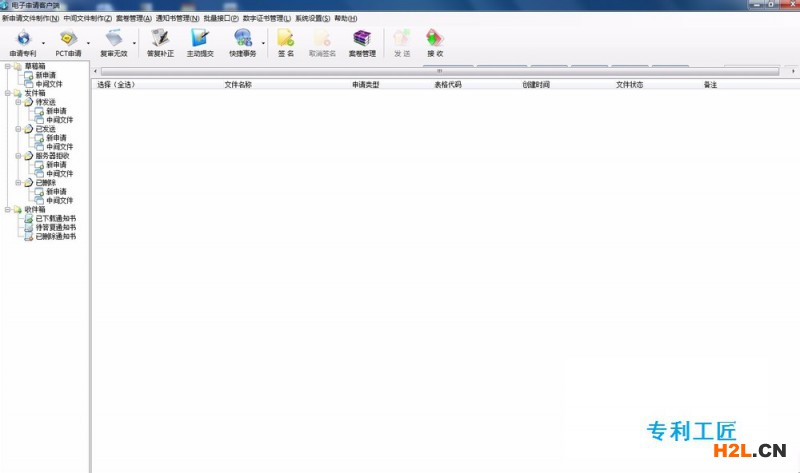Open the 案卷管理 menu

pyautogui.click(x=134, y=18)
